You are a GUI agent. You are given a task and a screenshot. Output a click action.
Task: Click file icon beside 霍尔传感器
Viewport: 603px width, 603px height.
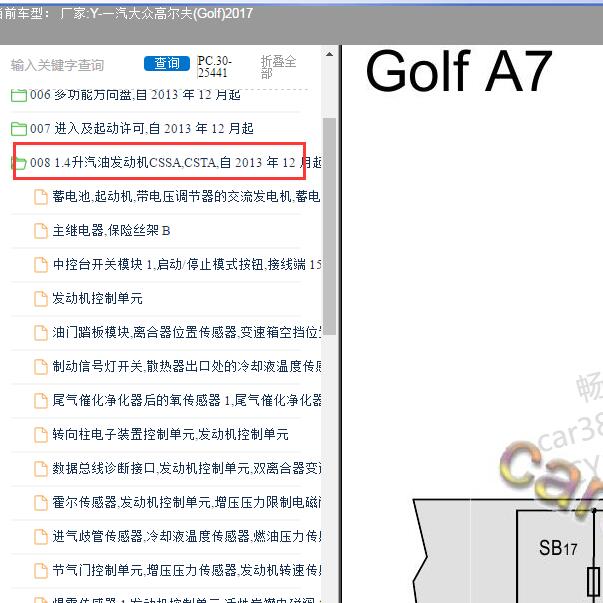click(x=41, y=503)
